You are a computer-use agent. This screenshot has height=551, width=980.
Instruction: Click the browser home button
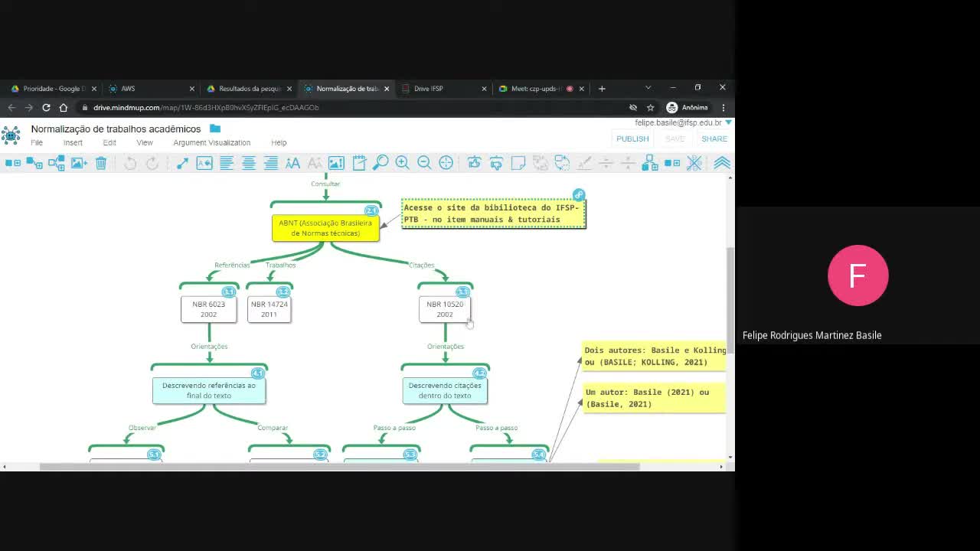tap(64, 108)
